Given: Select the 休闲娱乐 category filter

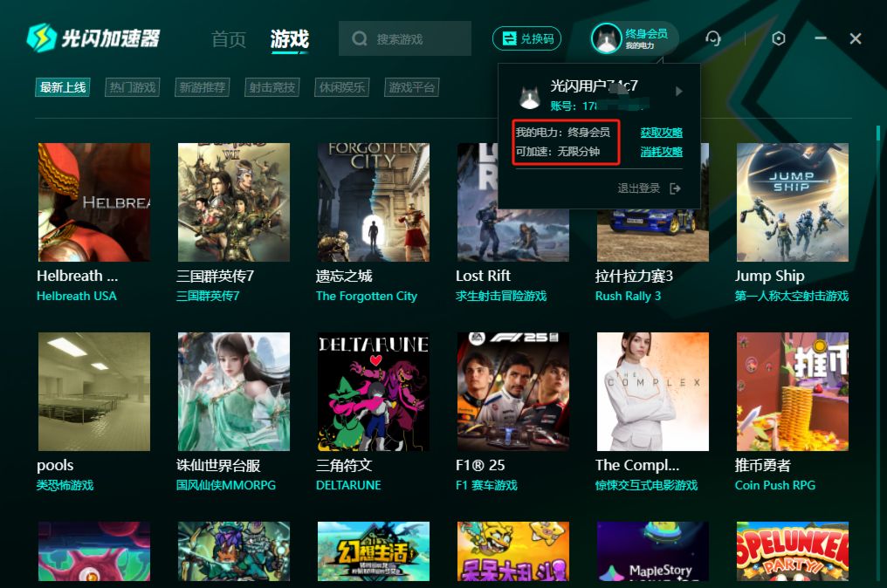Looking at the screenshot, I should point(341,87).
